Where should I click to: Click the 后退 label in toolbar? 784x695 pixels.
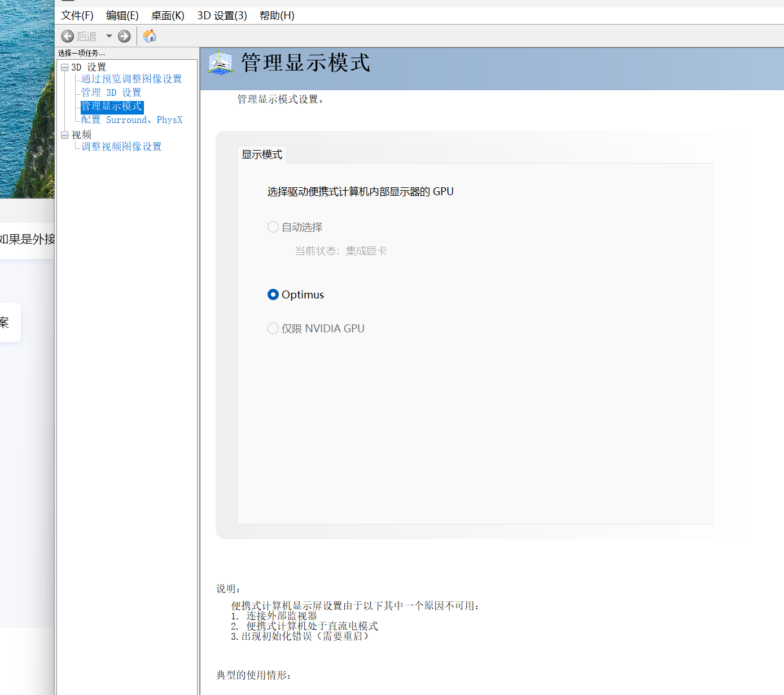click(x=87, y=37)
